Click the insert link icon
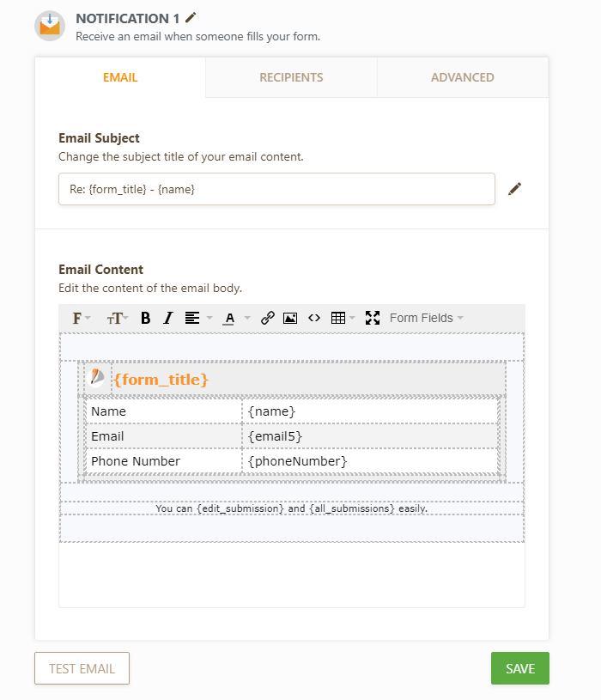The height and width of the screenshot is (700, 601). pyautogui.click(x=268, y=318)
